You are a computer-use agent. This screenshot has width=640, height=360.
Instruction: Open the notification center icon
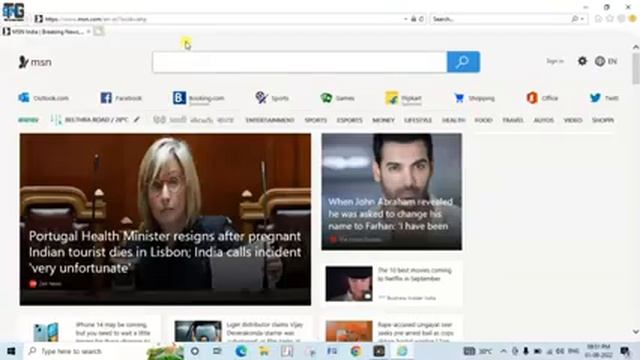point(624,351)
